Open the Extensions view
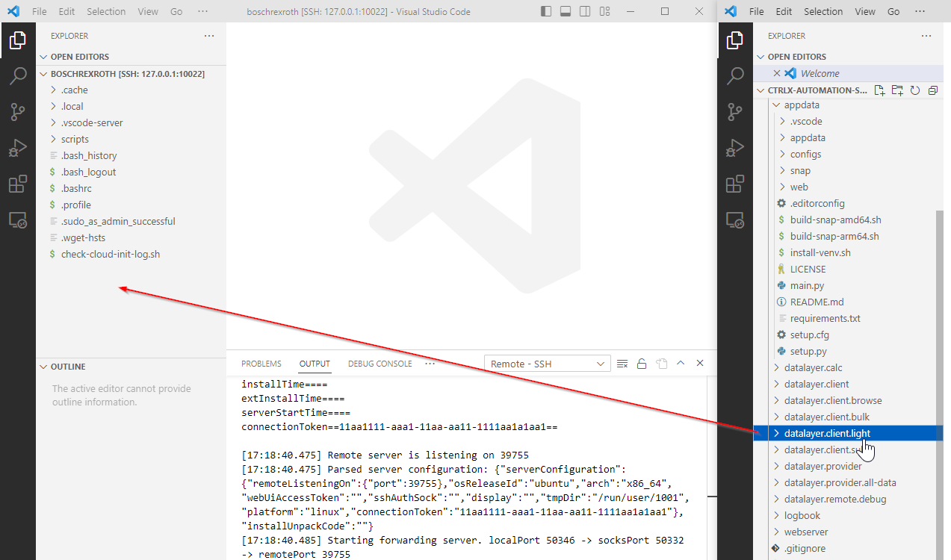 coord(18,183)
